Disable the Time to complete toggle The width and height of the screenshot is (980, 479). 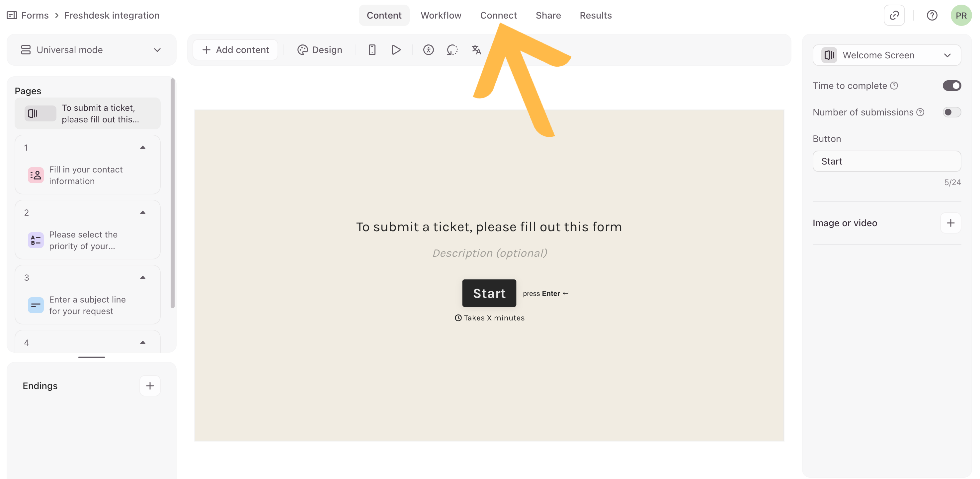pyautogui.click(x=951, y=86)
